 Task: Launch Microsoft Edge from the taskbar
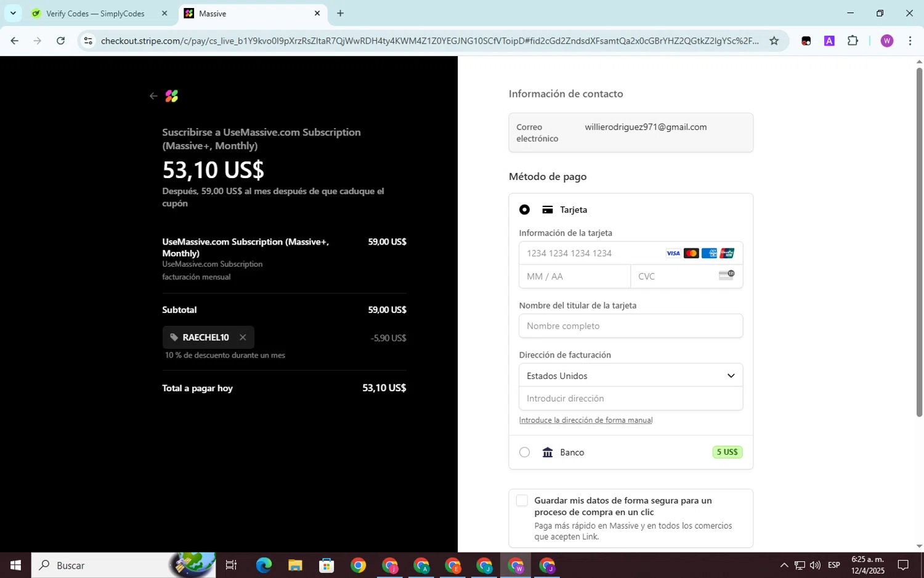(x=264, y=565)
